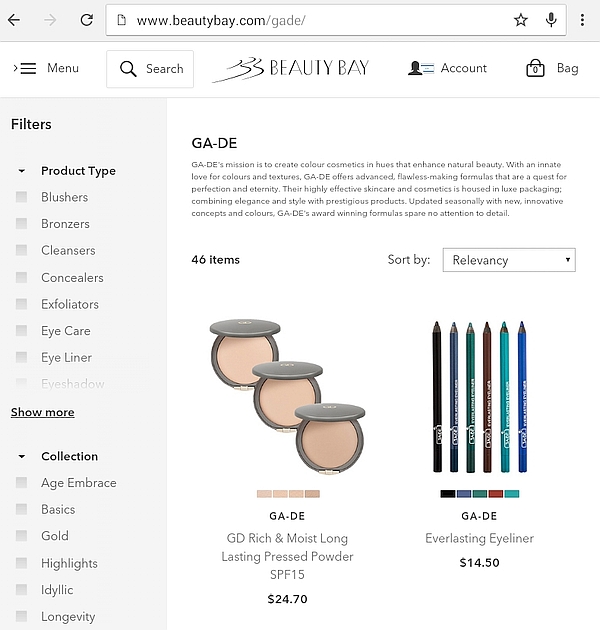Collapse the Collection filter section
The height and width of the screenshot is (630, 600).
[22, 456]
